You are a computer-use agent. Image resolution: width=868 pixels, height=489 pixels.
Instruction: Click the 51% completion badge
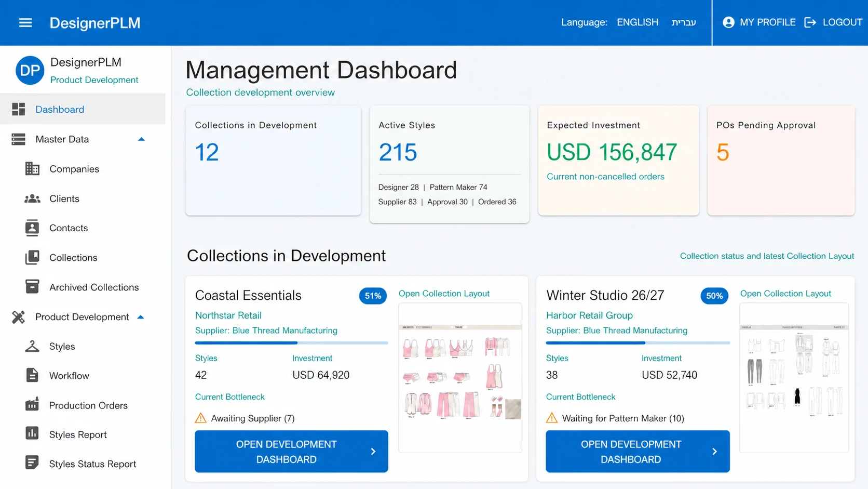click(x=373, y=296)
